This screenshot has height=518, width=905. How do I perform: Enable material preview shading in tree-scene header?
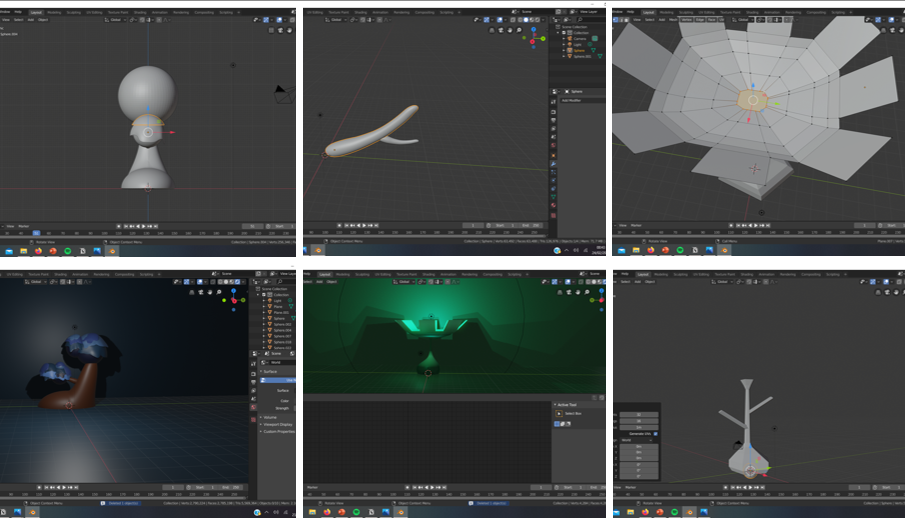[x=232, y=282]
